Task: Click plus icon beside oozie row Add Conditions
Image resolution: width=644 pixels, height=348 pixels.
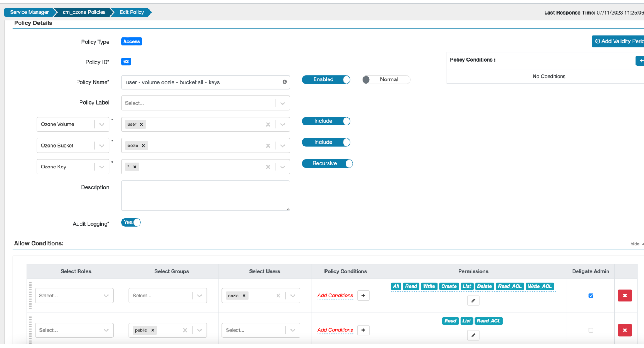Action: click(363, 296)
